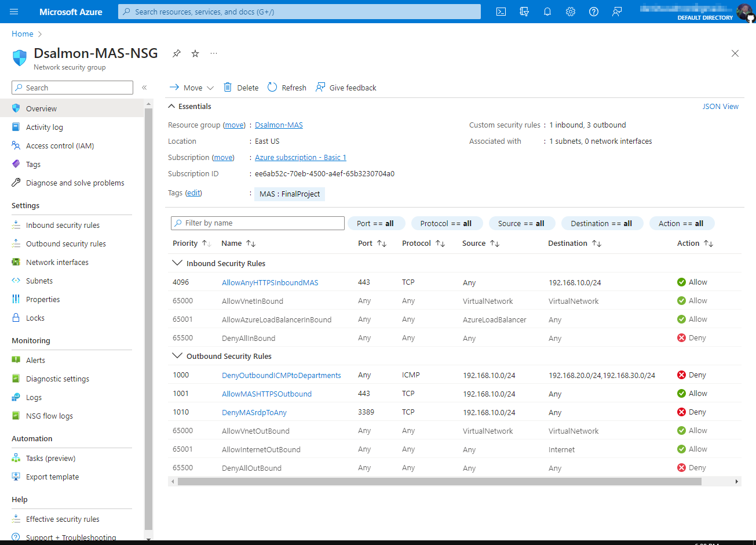Open the Move dropdown chevron

click(210, 88)
